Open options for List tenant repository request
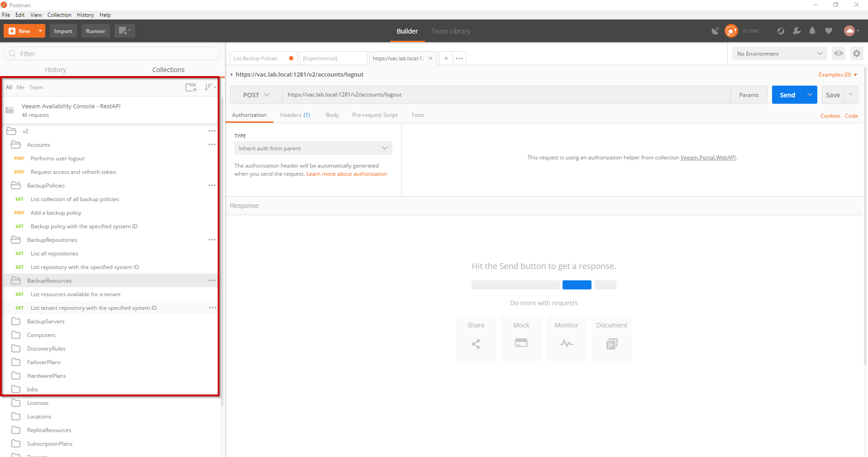 point(213,308)
